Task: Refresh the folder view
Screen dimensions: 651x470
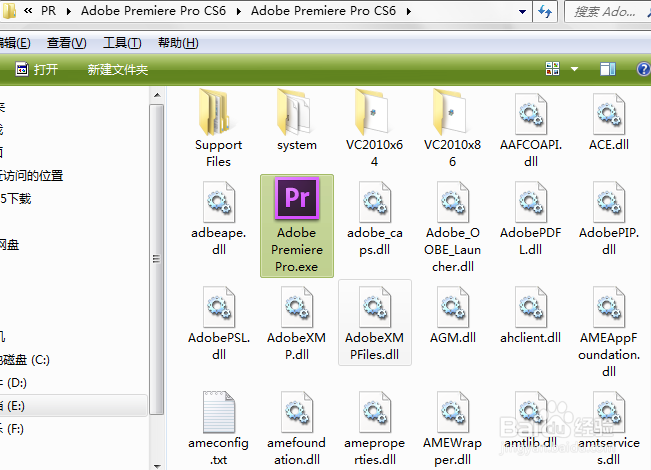Action: tap(545, 12)
